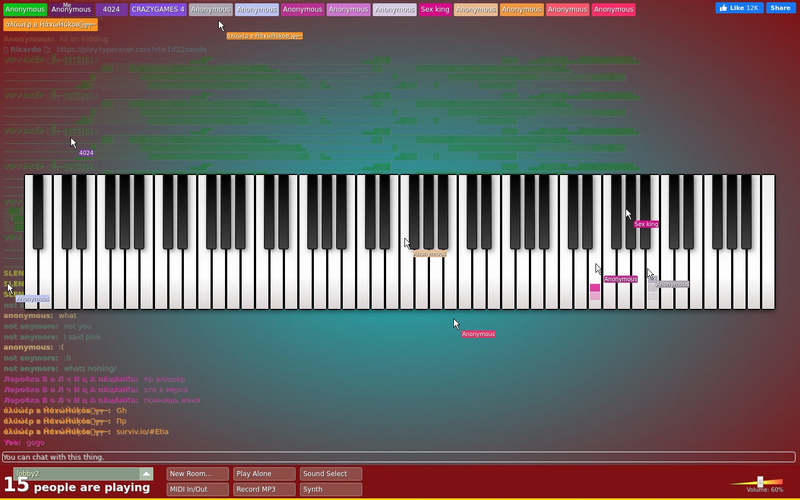Select the 4024 player name tag
This screenshot has height=500, width=800.
(x=111, y=9)
